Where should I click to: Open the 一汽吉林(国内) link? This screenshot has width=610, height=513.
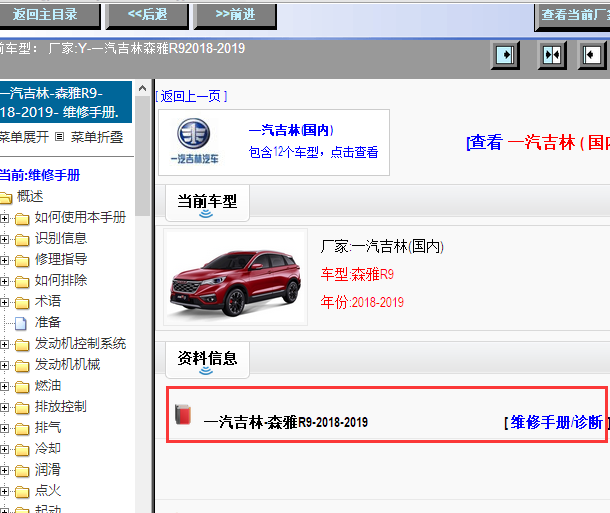pyautogui.click(x=291, y=130)
